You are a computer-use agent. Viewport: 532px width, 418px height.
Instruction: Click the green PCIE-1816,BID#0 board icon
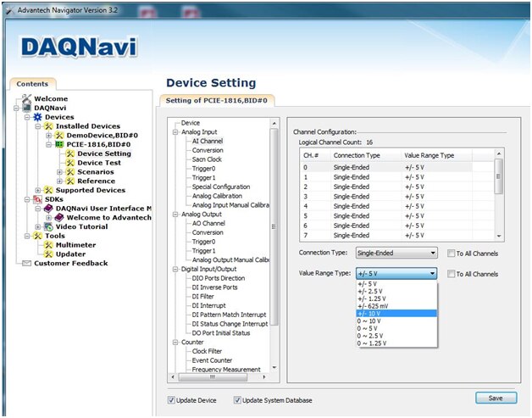point(59,145)
